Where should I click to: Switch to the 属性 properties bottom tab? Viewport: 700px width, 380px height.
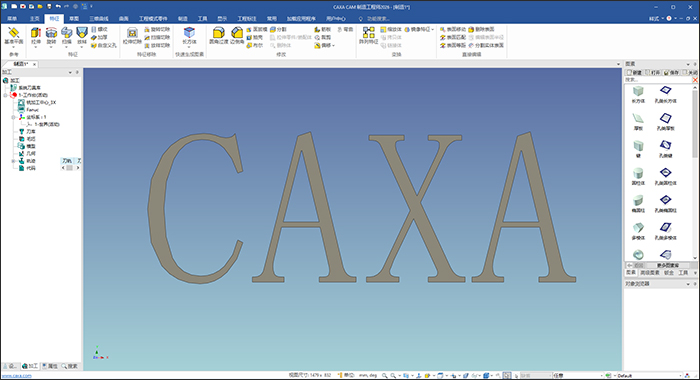point(50,366)
